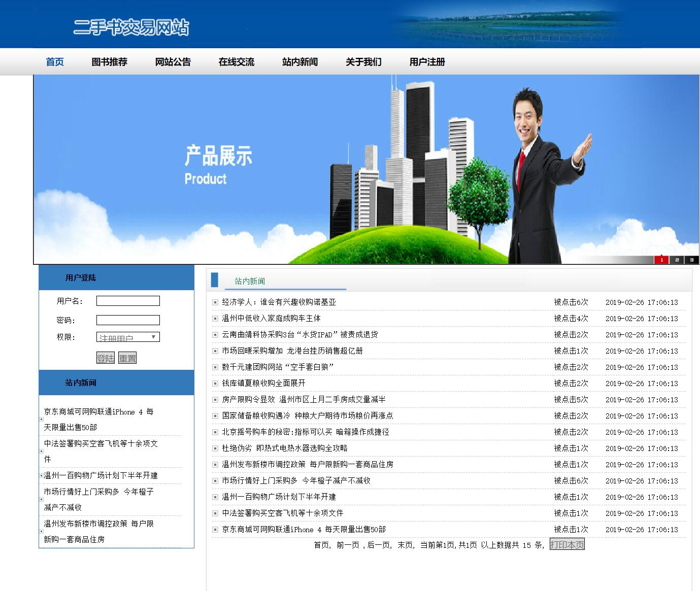Select carousel slide indicator 3
The image size is (700, 591).
[691, 260]
